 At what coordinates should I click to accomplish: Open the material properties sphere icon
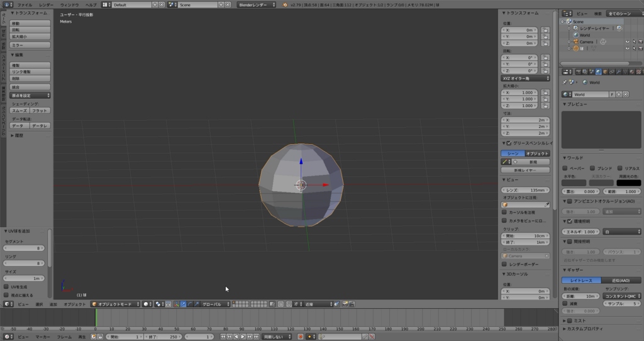pos(631,72)
